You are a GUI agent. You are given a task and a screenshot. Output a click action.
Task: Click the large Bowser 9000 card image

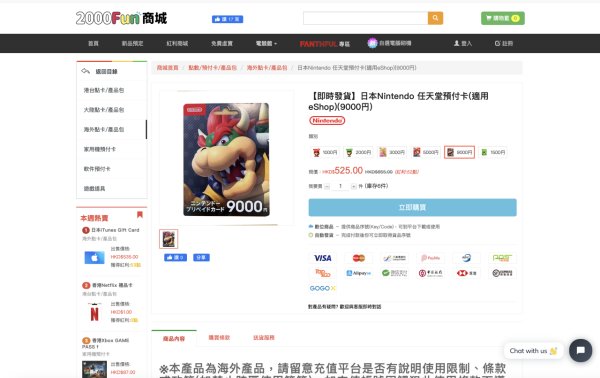[x=226, y=159]
